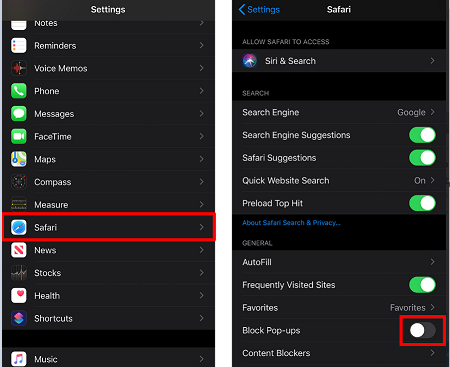This screenshot has height=367, width=450.
Task: Disable Search Engine Suggestions toggle
Action: (x=422, y=135)
